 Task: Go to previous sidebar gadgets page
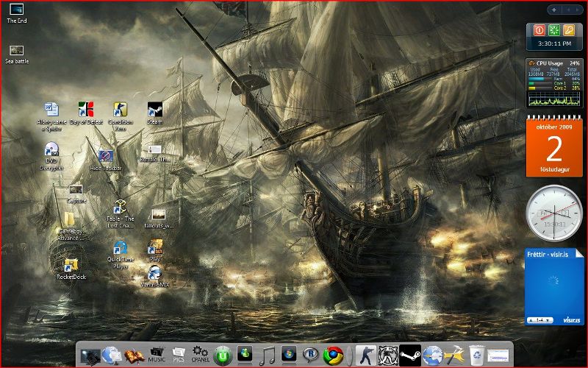(x=568, y=10)
